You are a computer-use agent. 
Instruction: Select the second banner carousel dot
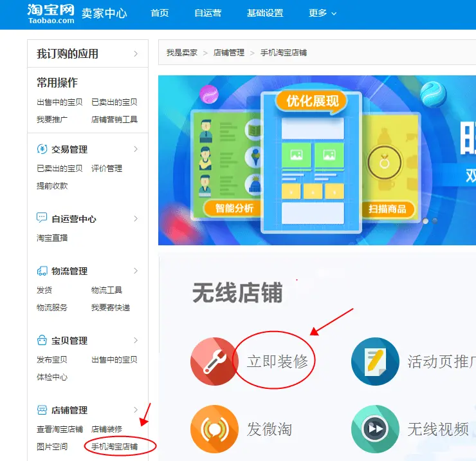(435, 221)
